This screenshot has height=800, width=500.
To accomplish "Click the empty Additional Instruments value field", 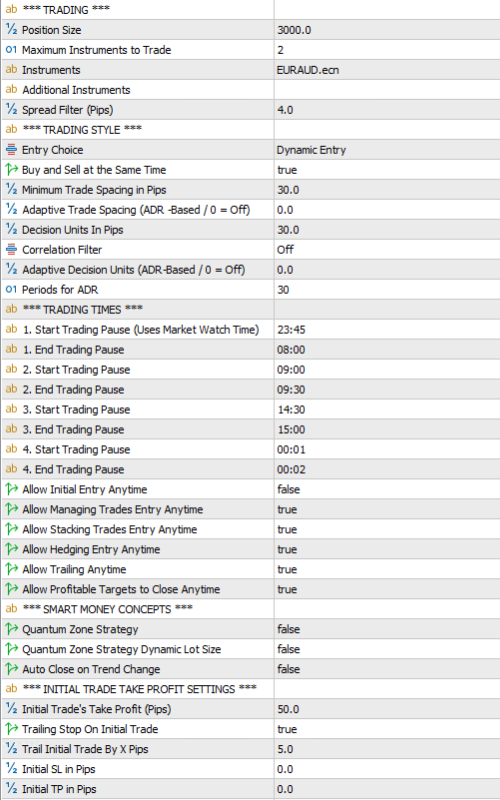I will (x=387, y=90).
